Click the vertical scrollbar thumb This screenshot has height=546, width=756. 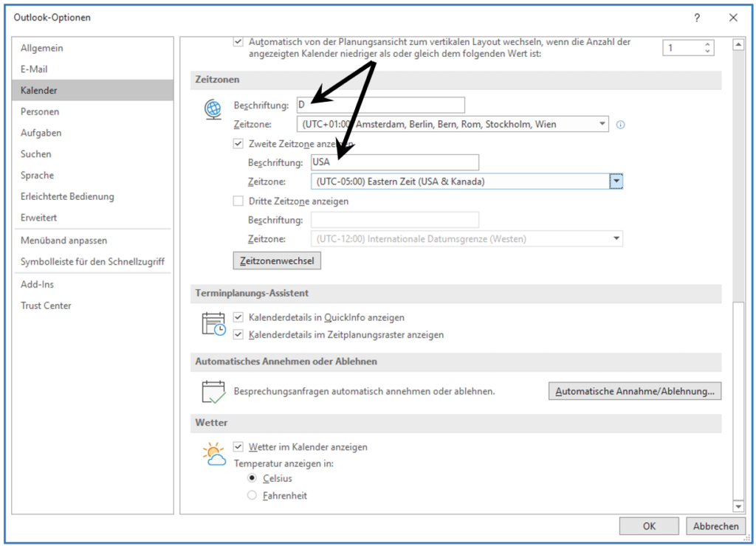click(x=738, y=400)
